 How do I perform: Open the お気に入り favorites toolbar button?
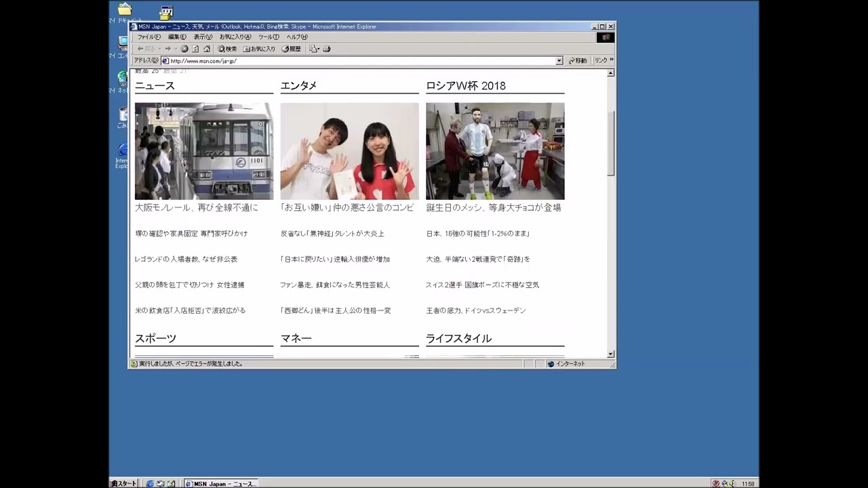[x=259, y=49]
